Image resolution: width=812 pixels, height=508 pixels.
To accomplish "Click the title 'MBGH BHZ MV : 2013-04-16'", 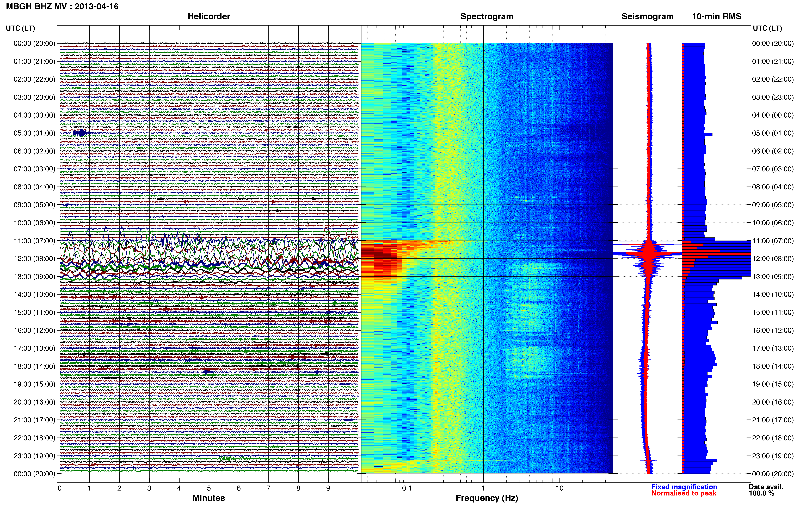I will [62, 6].
